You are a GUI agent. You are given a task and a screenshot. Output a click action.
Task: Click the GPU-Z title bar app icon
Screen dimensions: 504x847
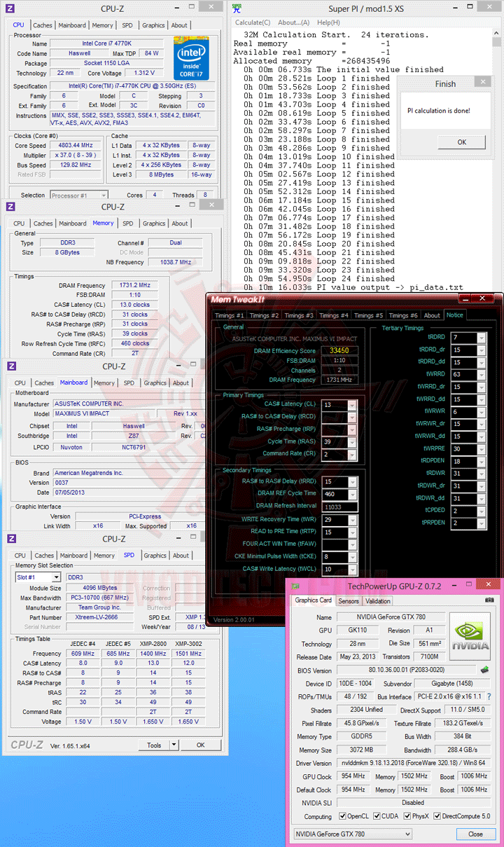click(x=294, y=586)
